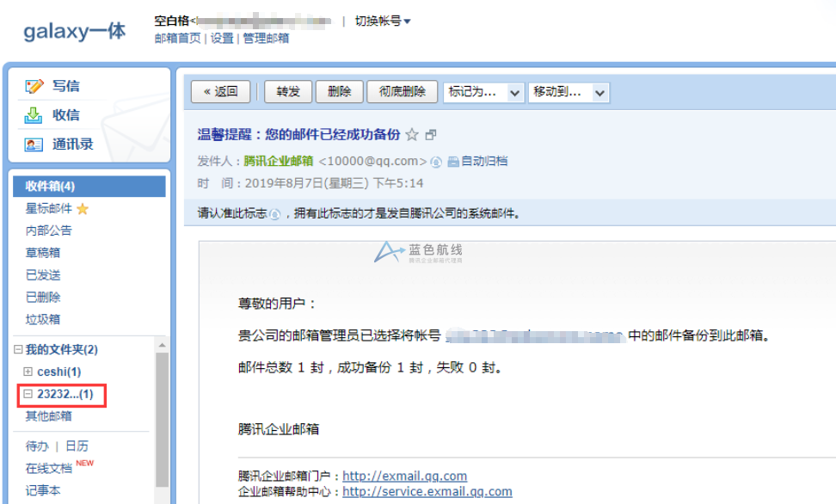Click the 收信 receive mail label
836x504 pixels.
pos(65,114)
